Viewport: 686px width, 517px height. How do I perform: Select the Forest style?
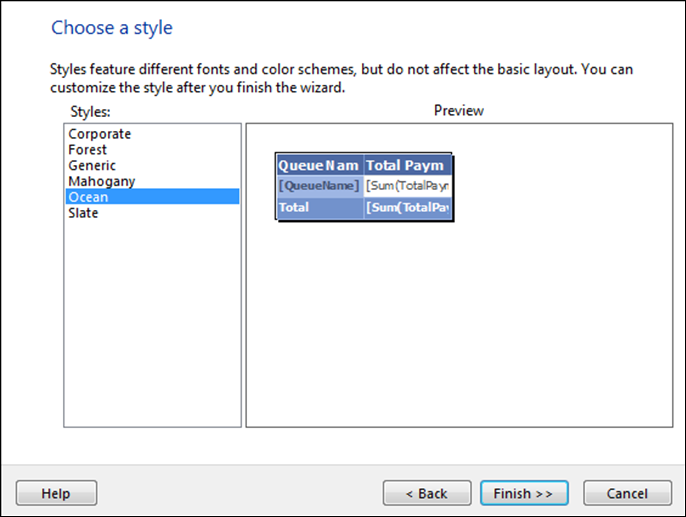[x=152, y=150]
